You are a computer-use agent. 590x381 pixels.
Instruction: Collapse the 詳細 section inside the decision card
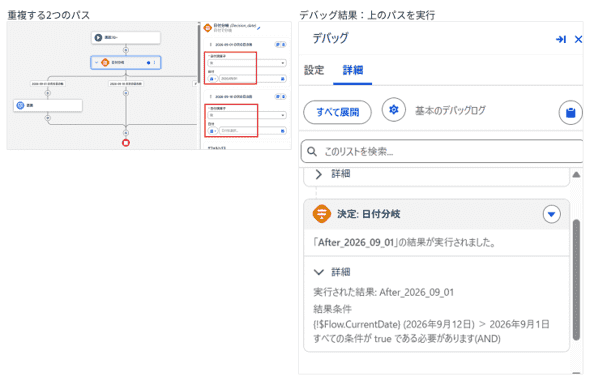coord(319,272)
